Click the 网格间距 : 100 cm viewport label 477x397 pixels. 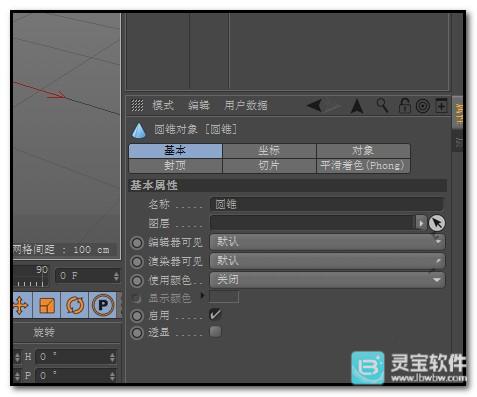61,249
